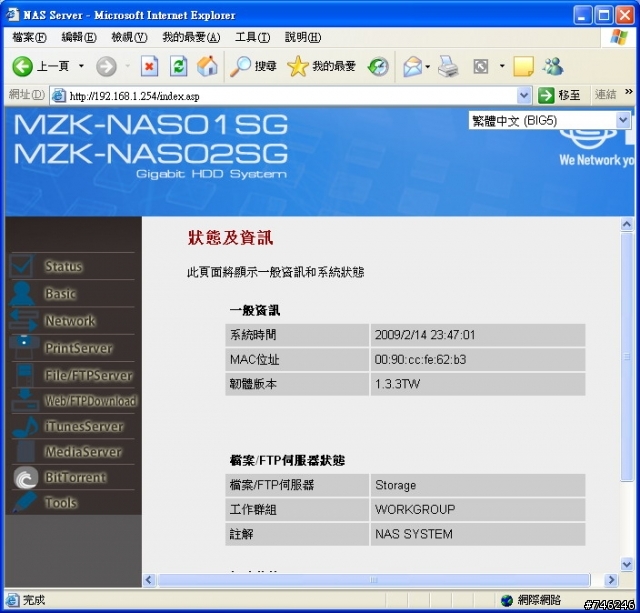The width and height of the screenshot is (640, 613).
Task: Open History clock icon
Action: [378, 67]
